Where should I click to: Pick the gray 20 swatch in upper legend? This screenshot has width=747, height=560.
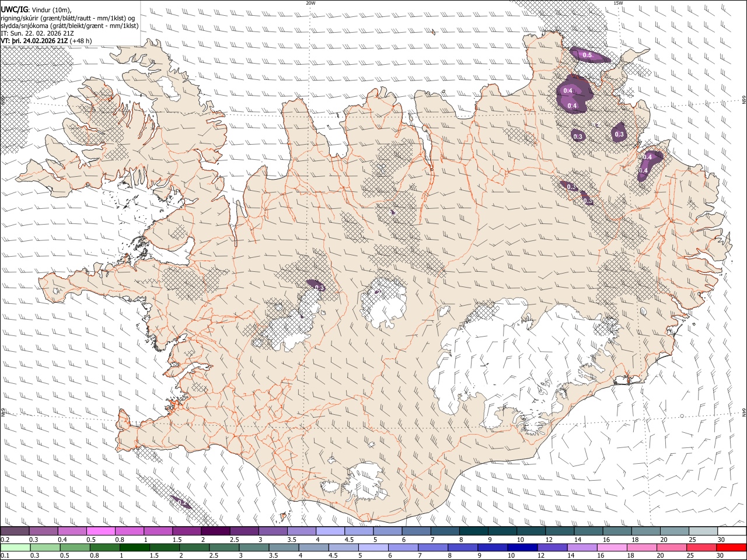click(675, 531)
